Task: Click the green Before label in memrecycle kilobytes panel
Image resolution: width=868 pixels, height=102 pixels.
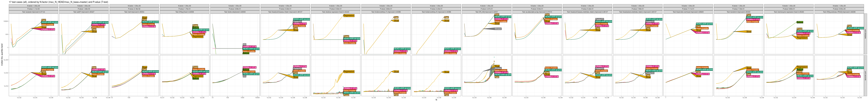Action: point(800,22)
